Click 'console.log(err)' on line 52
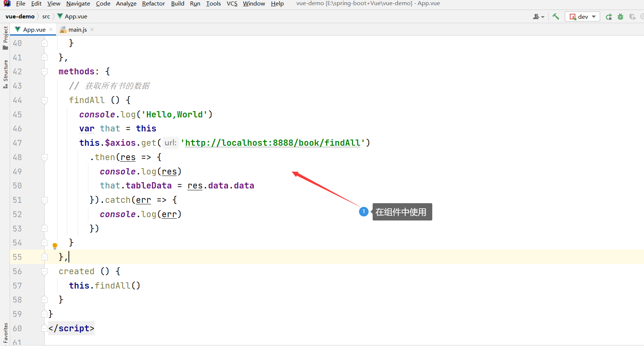The image size is (644, 346). click(x=141, y=214)
